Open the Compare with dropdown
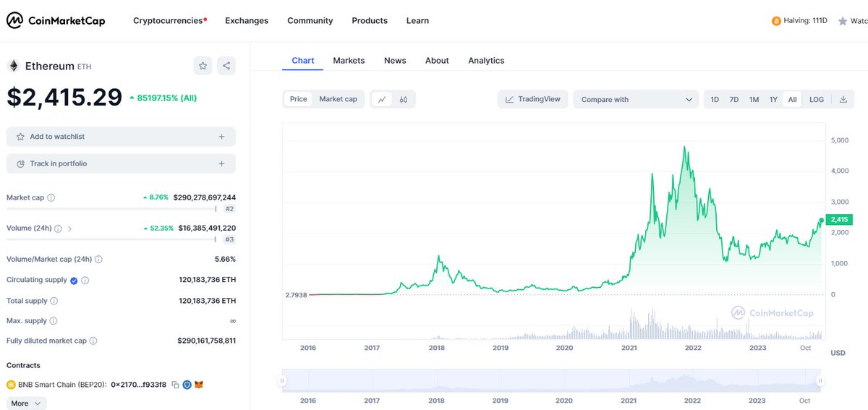868x410 pixels. (x=636, y=99)
